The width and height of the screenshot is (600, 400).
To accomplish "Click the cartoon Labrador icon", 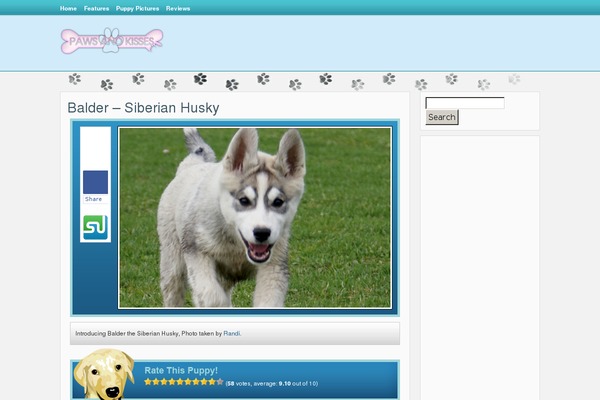I will pyautogui.click(x=104, y=374).
